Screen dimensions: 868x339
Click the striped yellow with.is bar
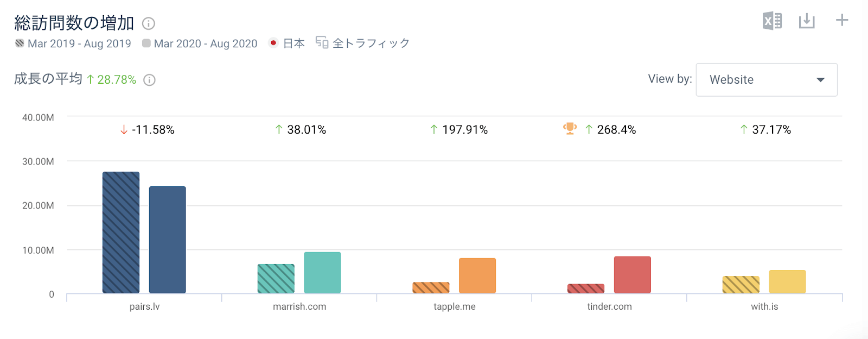pos(741,285)
